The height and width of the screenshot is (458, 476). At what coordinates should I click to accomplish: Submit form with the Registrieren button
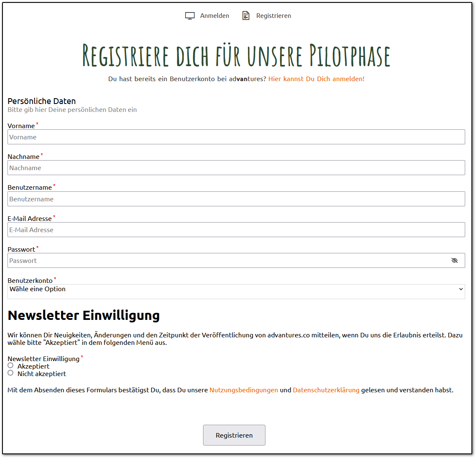234,435
